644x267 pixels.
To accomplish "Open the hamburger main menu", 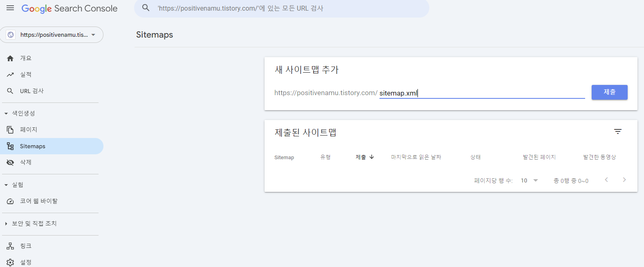I will (x=10, y=8).
